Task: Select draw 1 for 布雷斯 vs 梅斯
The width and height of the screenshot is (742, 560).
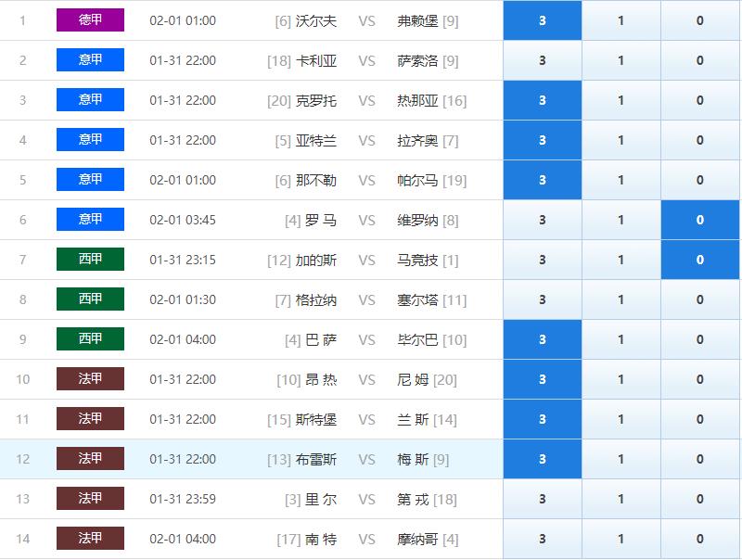Action: (x=621, y=459)
